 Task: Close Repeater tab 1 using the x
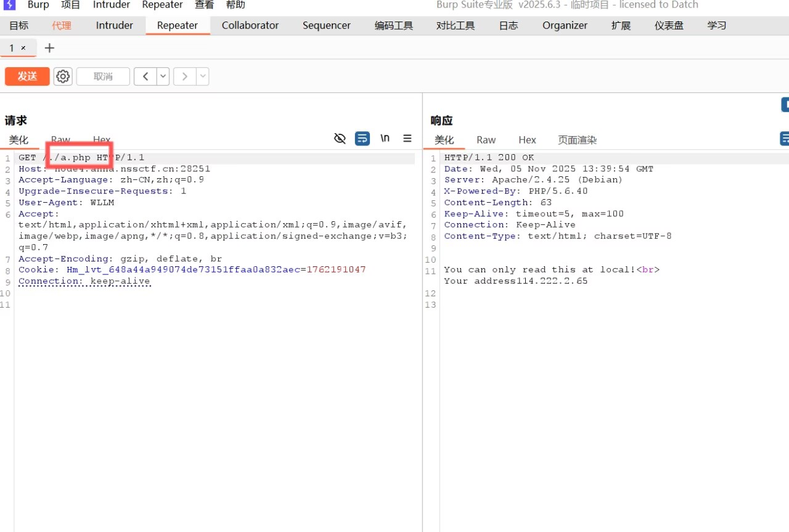pos(23,48)
